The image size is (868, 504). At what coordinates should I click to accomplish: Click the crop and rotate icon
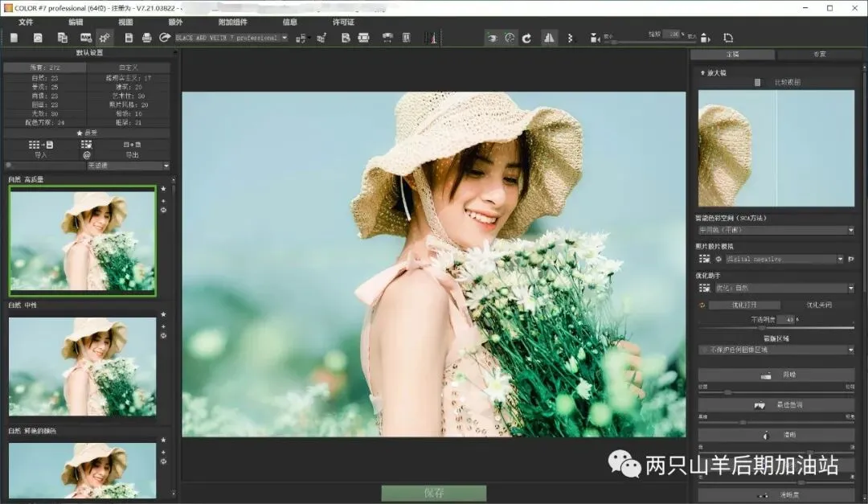point(728,38)
